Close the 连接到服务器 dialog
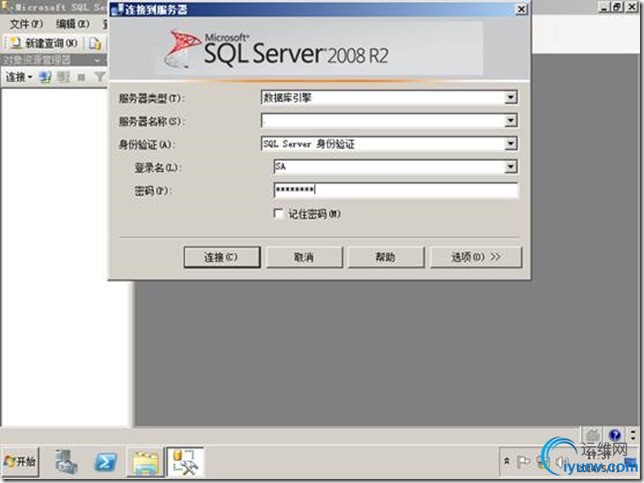The width and height of the screenshot is (644, 483). coord(521,9)
